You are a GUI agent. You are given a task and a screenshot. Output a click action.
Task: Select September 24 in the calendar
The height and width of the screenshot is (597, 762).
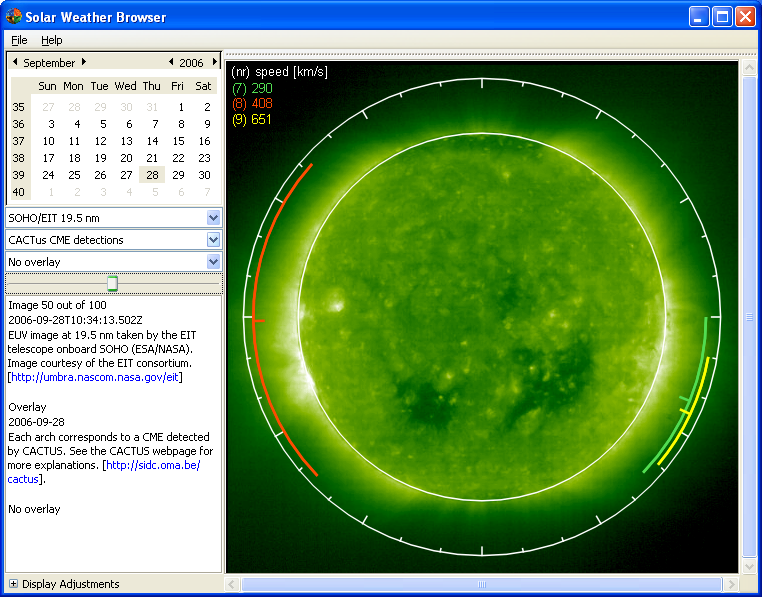click(48, 175)
